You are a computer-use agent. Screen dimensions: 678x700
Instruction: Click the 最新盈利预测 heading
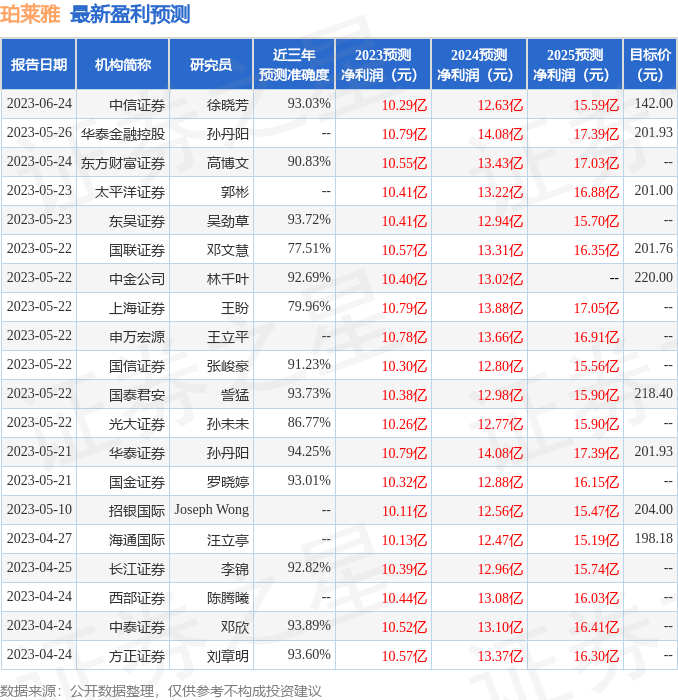(130, 14)
